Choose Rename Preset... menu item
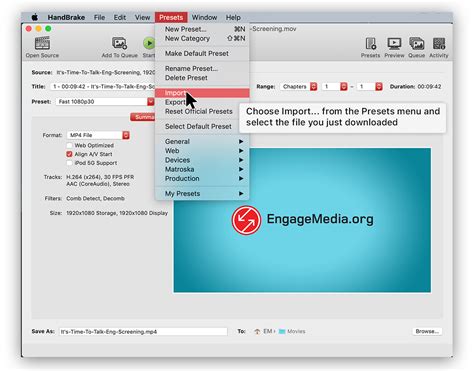 (x=202, y=68)
